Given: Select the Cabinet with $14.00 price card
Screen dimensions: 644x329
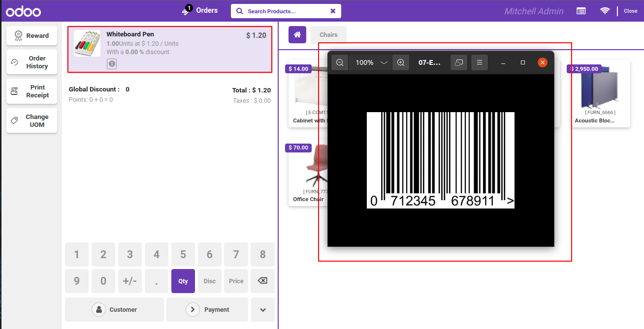Looking at the screenshot, I should click(x=308, y=93).
